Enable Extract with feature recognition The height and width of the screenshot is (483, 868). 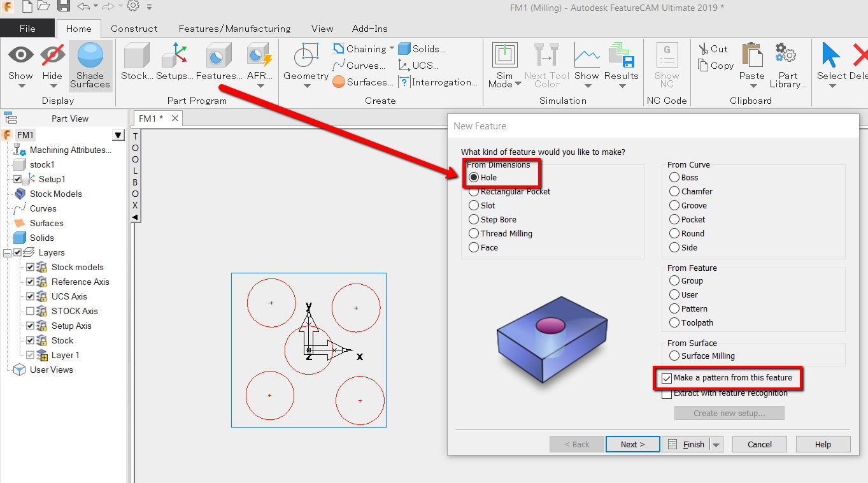tap(667, 394)
